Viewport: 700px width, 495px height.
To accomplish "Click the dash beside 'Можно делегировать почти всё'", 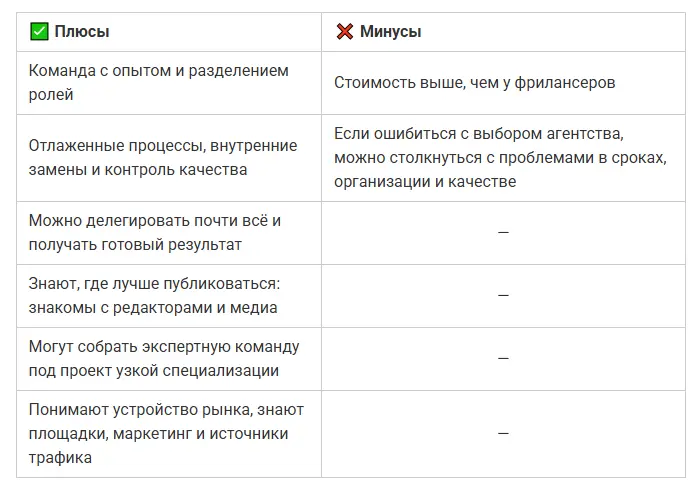I will (x=503, y=232).
